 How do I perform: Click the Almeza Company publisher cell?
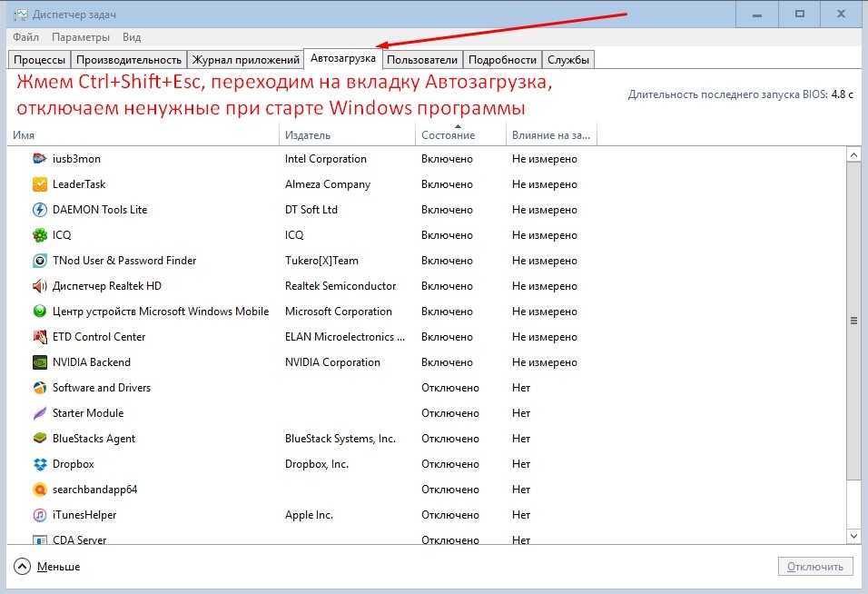pyautogui.click(x=328, y=184)
